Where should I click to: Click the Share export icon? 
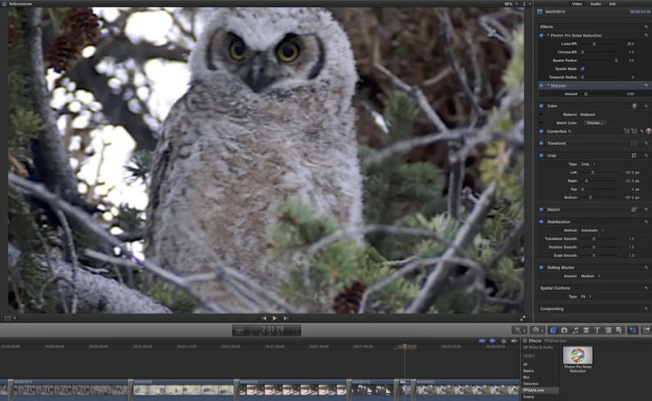(646, 330)
